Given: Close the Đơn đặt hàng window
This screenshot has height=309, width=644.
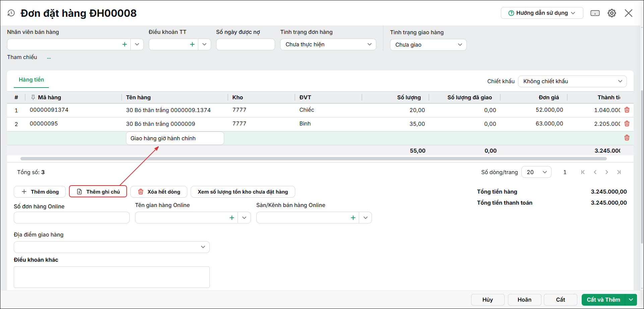Looking at the screenshot, I should click(629, 13).
